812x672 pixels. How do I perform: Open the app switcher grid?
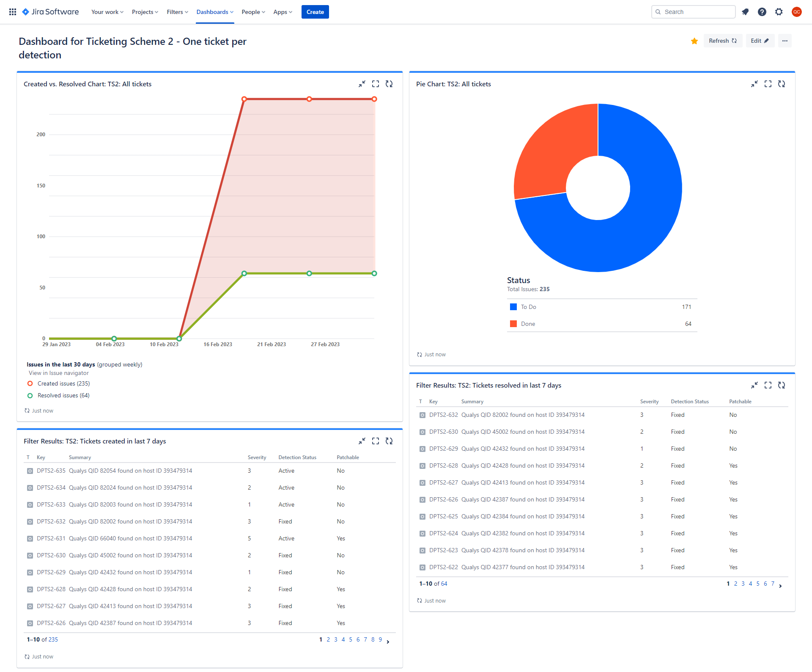click(12, 12)
